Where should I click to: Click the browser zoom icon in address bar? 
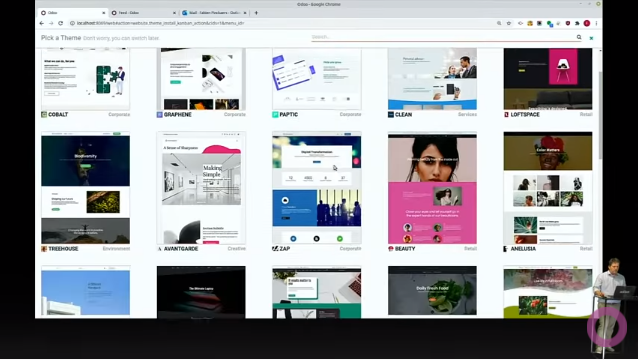(499, 23)
